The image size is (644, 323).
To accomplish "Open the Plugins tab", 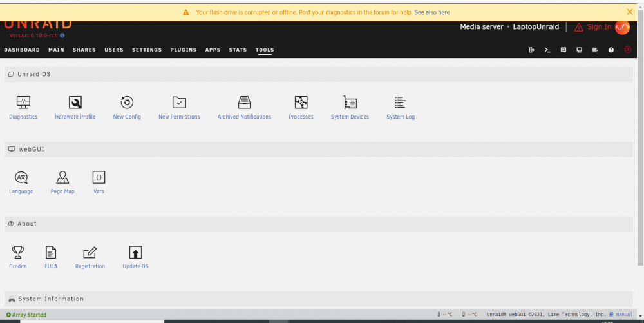I will coord(184,50).
